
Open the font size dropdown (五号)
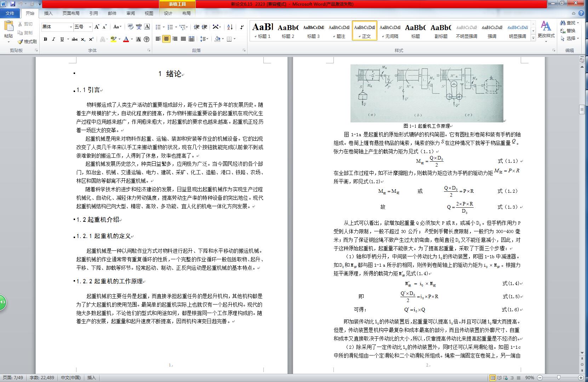coord(90,27)
